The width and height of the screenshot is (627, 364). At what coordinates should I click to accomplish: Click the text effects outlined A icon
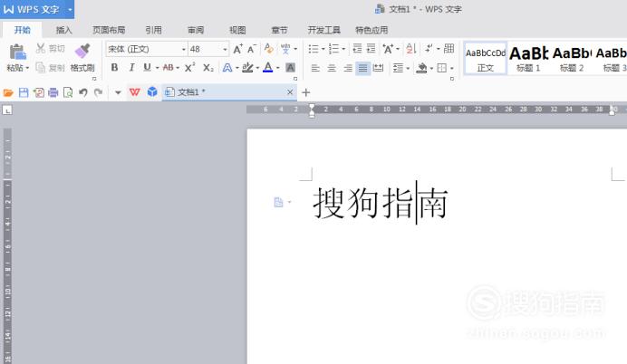(x=227, y=68)
